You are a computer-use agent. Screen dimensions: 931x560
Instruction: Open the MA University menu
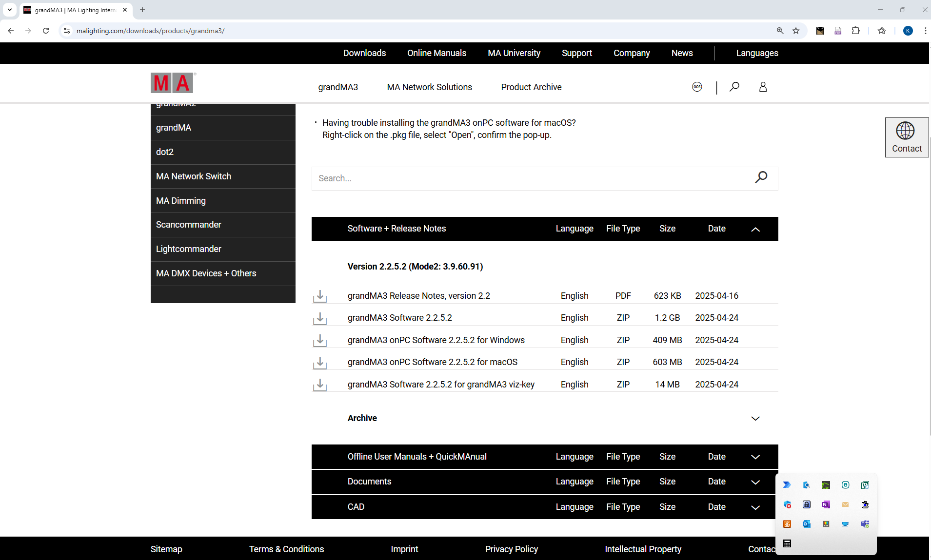[514, 53]
